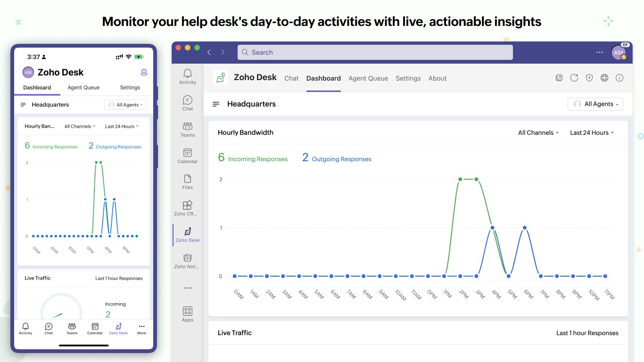
Task: Open desktop title bar ellipsis menu
Action: click(600, 52)
